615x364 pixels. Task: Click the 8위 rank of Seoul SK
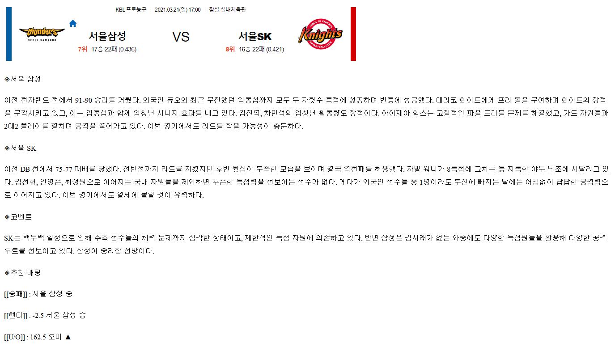pos(230,49)
